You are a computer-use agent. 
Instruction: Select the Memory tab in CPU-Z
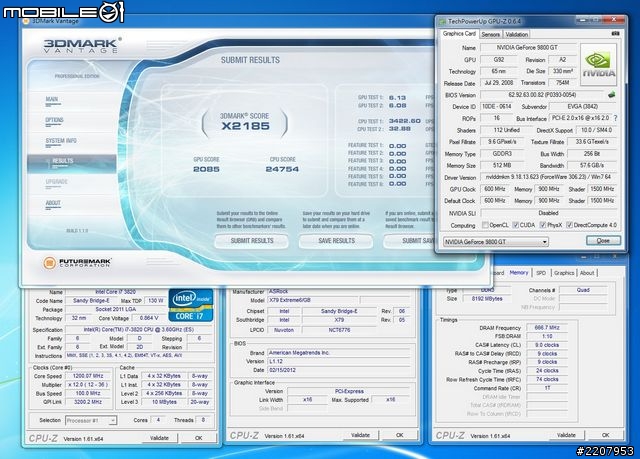click(x=519, y=273)
